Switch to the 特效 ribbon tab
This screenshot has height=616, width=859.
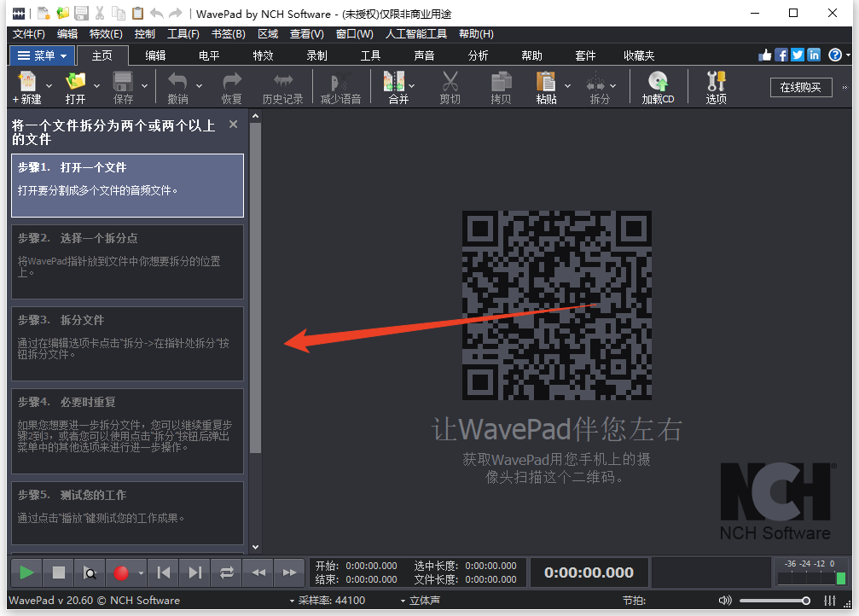click(262, 55)
